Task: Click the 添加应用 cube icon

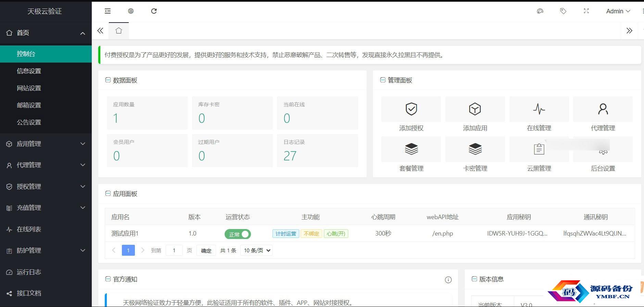Action: 475,109
